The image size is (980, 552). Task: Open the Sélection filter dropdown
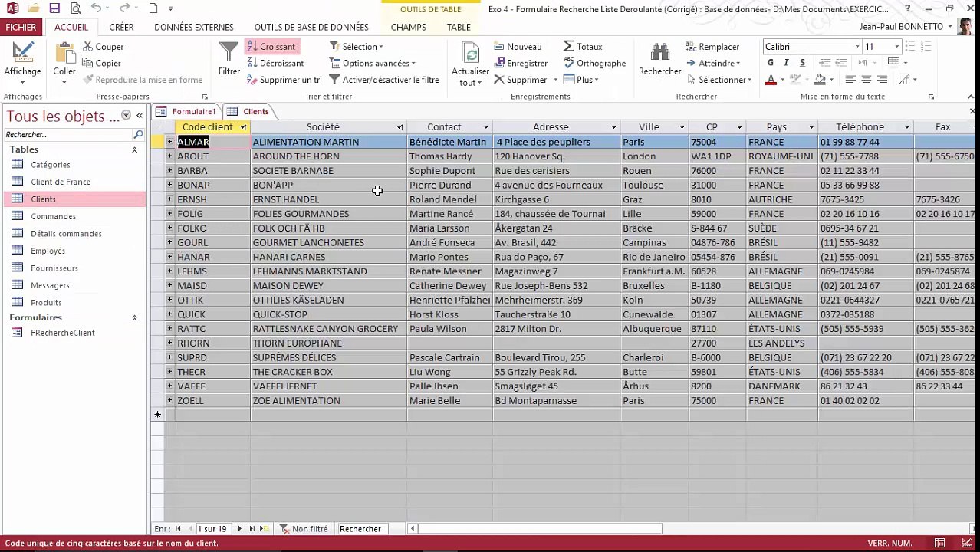(357, 47)
